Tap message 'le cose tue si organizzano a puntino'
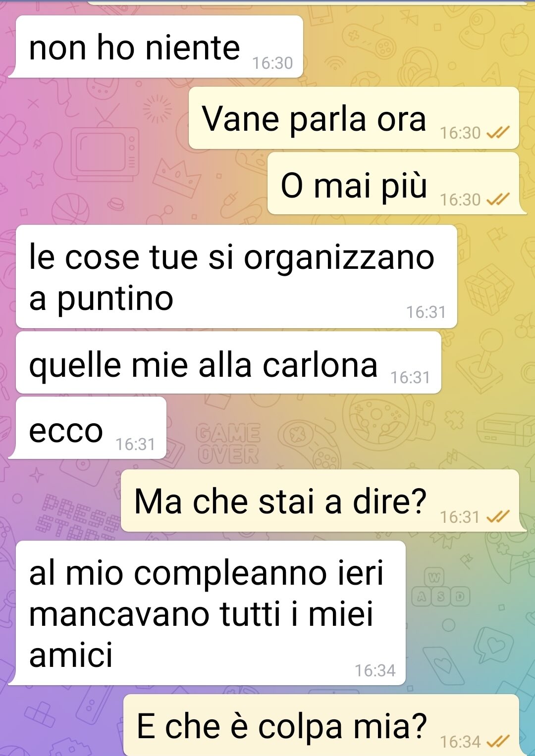Screen dimensions: 535x756 [236, 277]
